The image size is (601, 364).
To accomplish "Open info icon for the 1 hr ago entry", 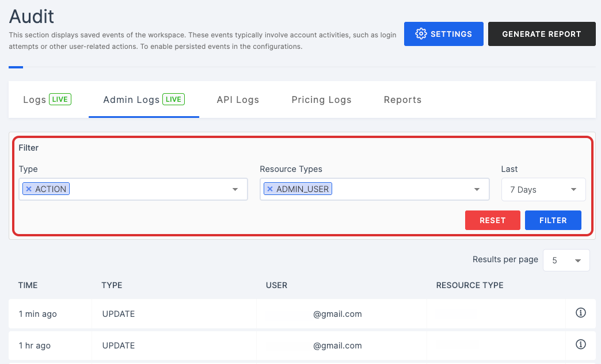I will tap(580, 344).
